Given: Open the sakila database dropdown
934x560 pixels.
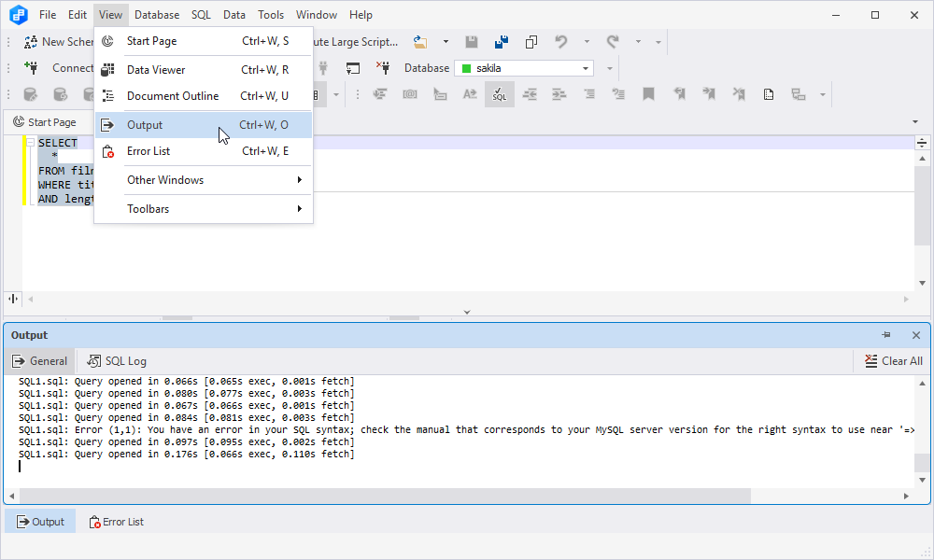Looking at the screenshot, I should (586, 68).
